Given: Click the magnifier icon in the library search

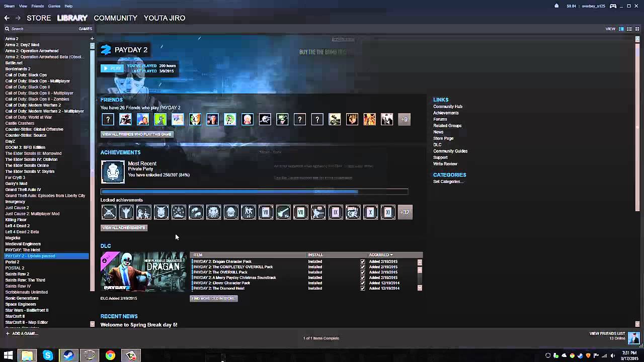Looking at the screenshot, I should 7,29.
